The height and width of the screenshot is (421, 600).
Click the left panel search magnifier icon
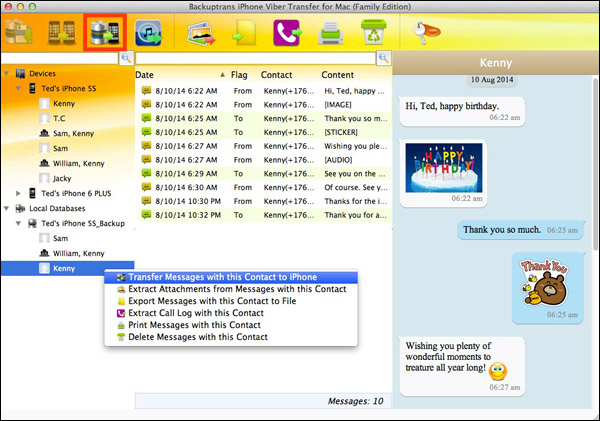coord(126,58)
